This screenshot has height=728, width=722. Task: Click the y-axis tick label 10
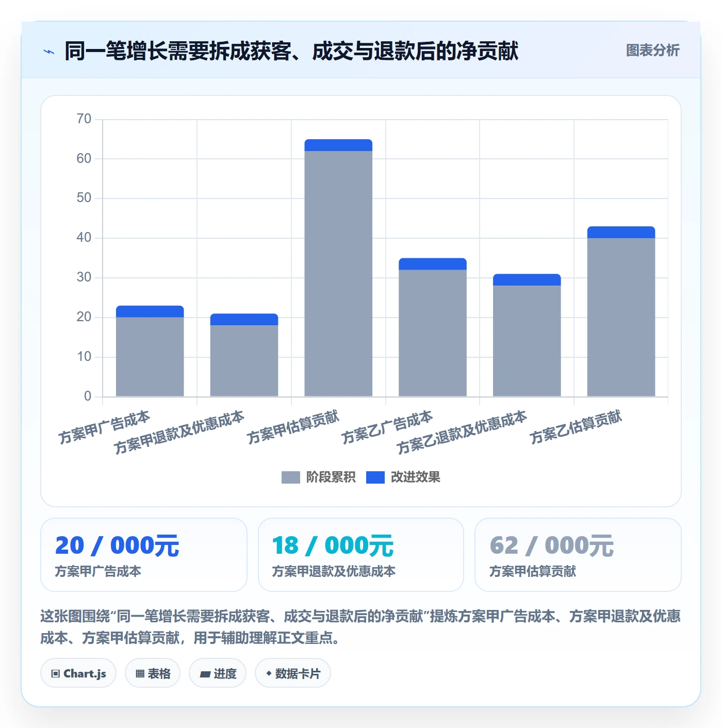click(x=84, y=357)
